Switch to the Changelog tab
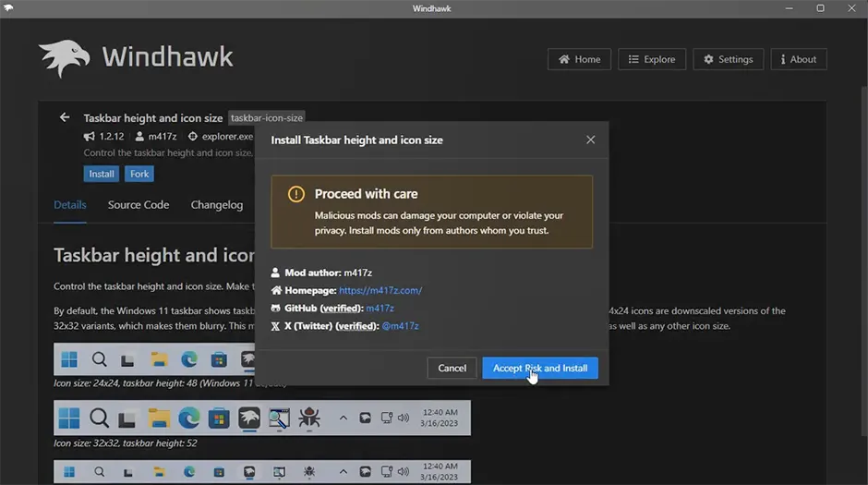The width and height of the screenshot is (868, 485). [x=217, y=204]
